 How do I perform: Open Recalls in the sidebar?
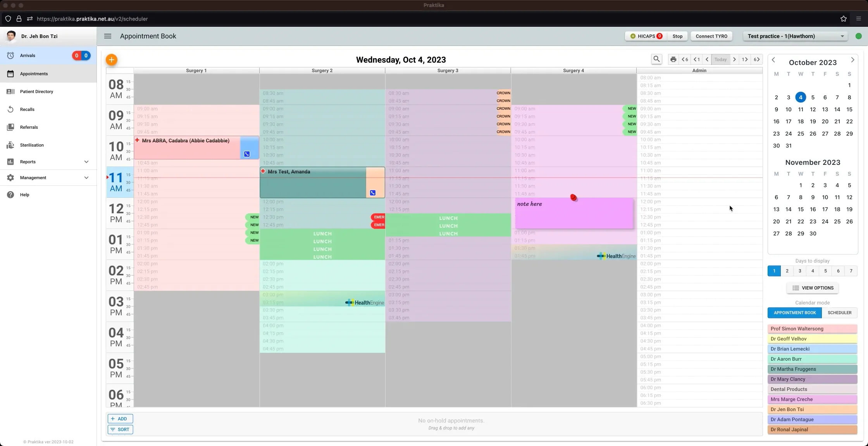tap(48, 109)
